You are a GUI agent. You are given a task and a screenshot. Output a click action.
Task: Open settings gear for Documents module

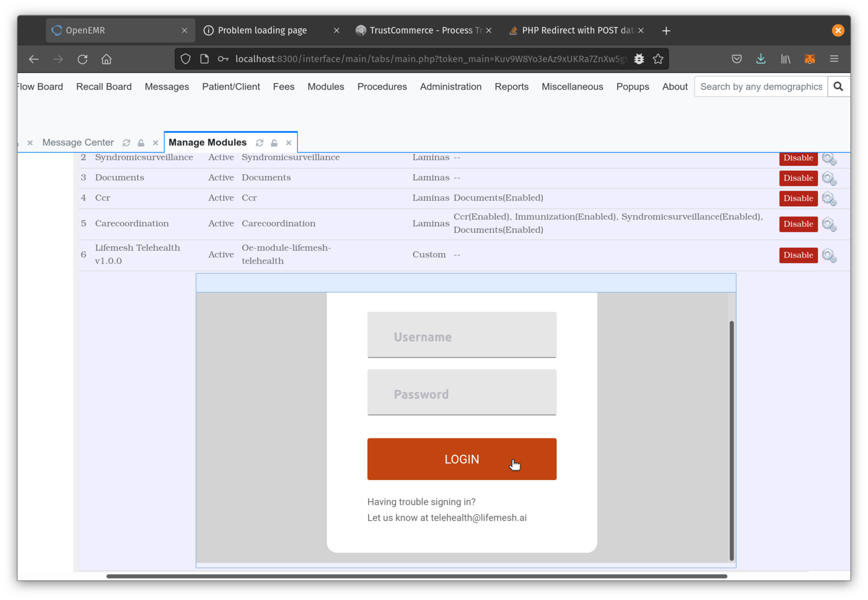pyautogui.click(x=829, y=178)
